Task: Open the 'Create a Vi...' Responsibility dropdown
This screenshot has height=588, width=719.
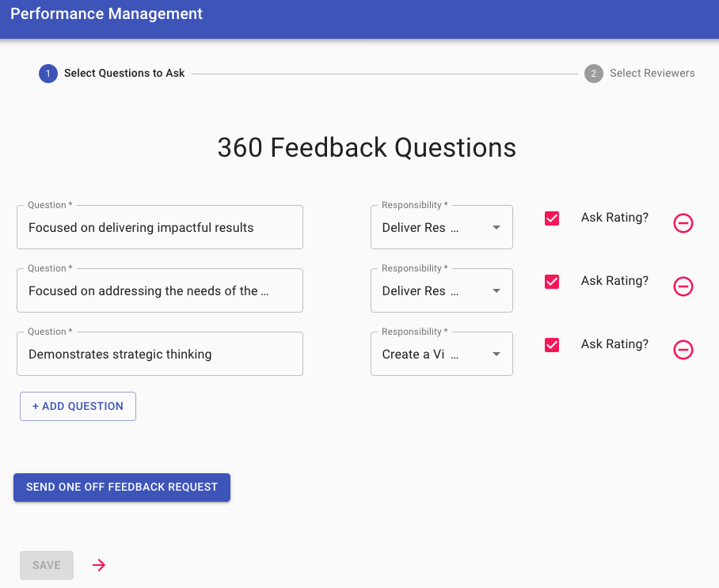Action: point(442,354)
